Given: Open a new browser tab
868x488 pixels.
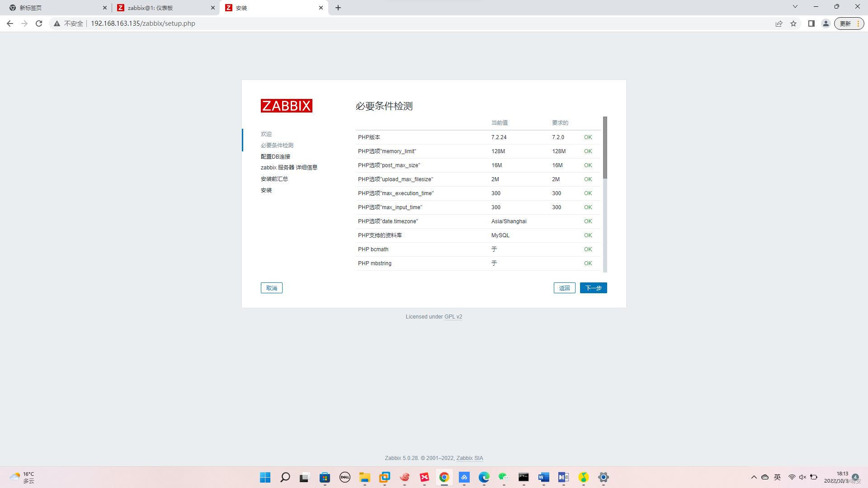Looking at the screenshot, I should tap(338, 8).
